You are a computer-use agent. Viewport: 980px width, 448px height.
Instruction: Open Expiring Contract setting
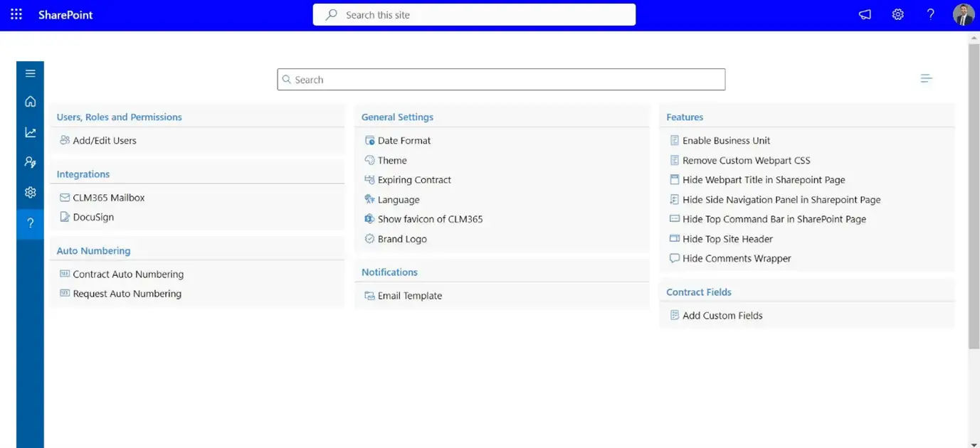[x=414, y=180]
